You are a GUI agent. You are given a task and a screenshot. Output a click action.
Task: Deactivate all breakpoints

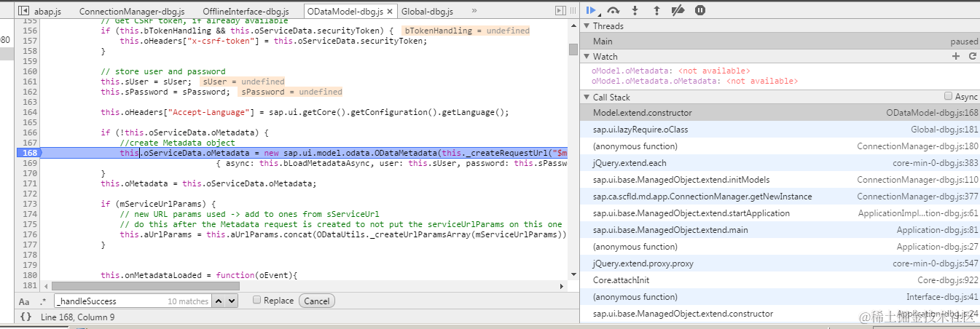coord(678,11)
